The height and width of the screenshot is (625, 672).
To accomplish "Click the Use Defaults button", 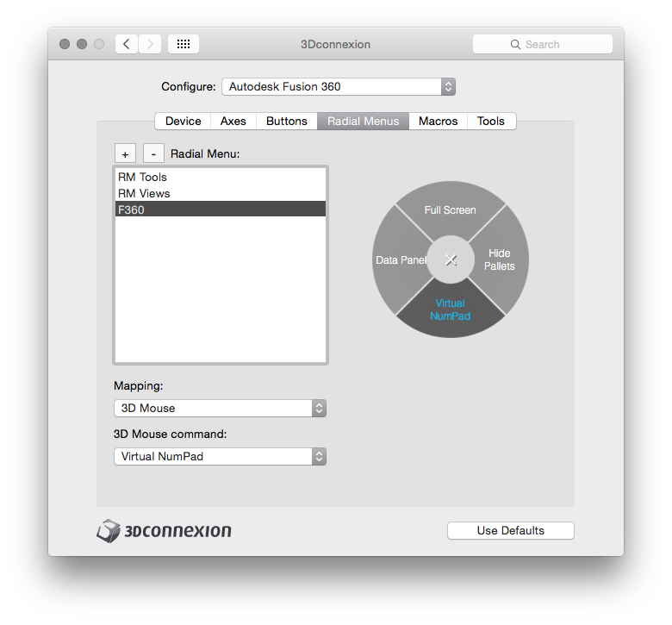I will [x=510, y=531].
